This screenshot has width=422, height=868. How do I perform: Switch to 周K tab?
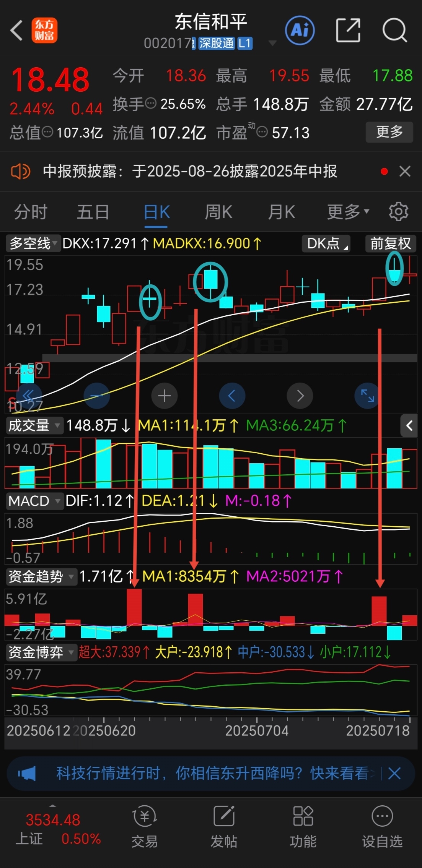pos(218,212)
